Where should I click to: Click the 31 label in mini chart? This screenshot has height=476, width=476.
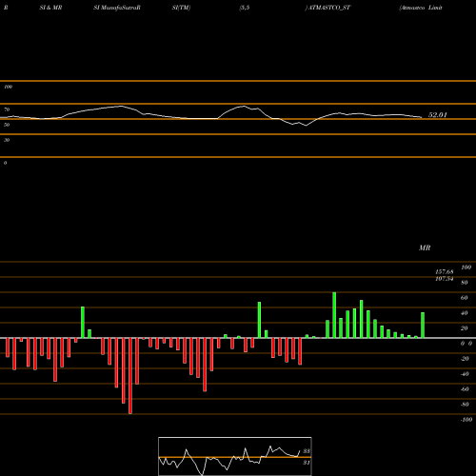(307, 463)
